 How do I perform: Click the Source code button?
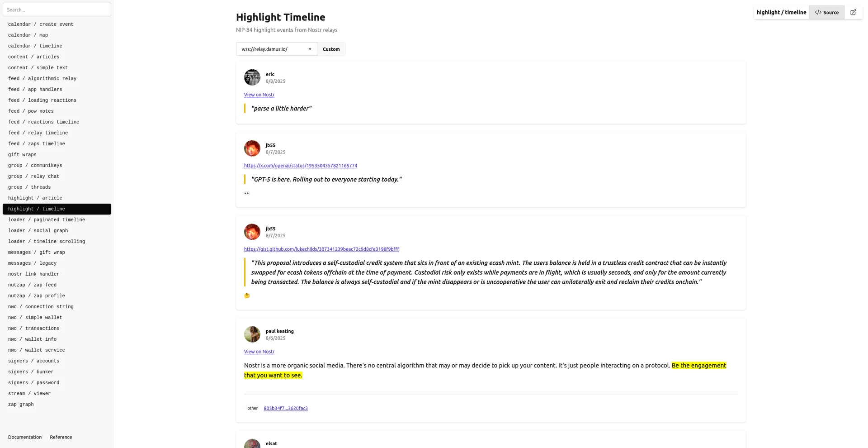click(x=826, y=13)
